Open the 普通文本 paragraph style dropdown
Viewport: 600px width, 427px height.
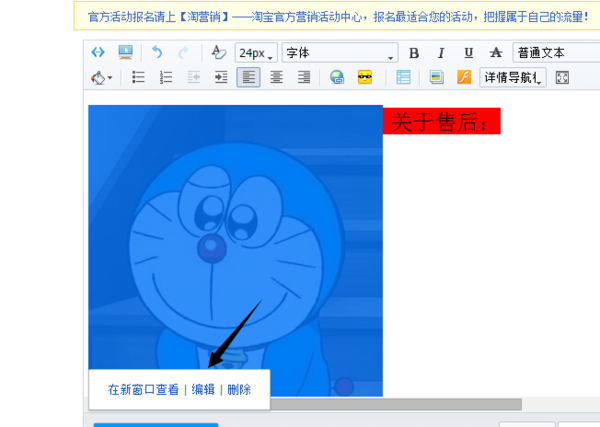click(556, 52)
